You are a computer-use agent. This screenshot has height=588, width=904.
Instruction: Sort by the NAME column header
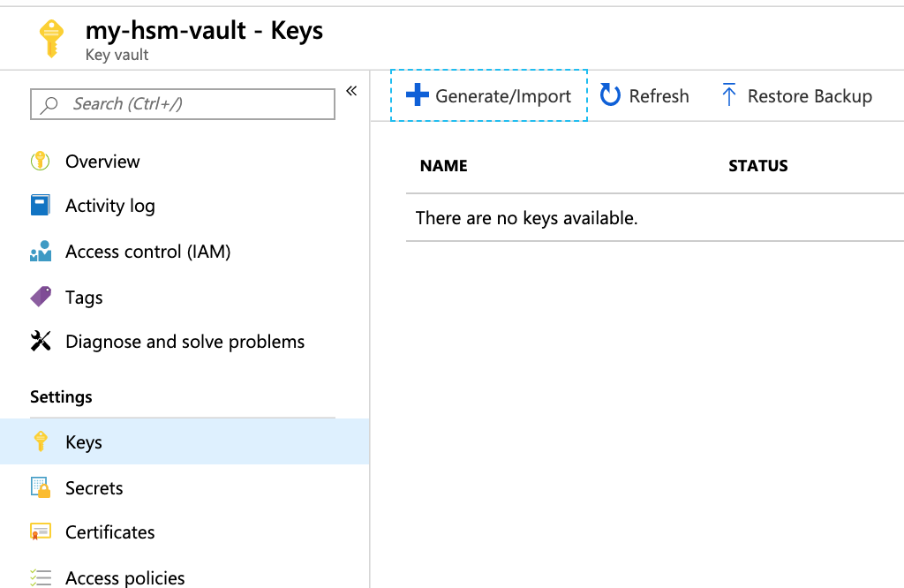point(443,166)
